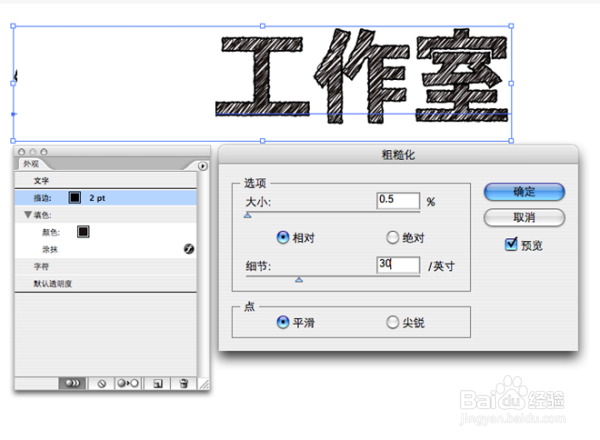The width and height of the screenshot is (600, 440).
Task: Collapse the 填色 disclosure triangle
Action: coord(28,215)
